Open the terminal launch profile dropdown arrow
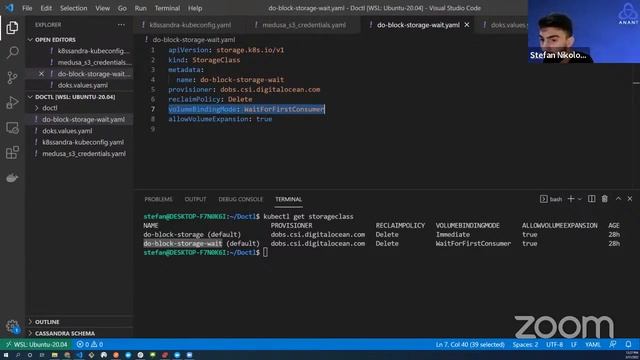The image size is (640, 360). coord(580,199)
